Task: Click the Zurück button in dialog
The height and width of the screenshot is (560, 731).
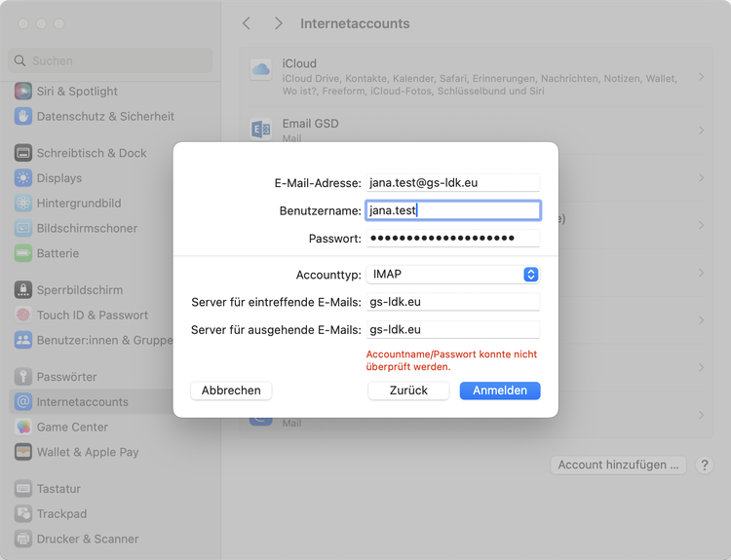Action: 408,391
